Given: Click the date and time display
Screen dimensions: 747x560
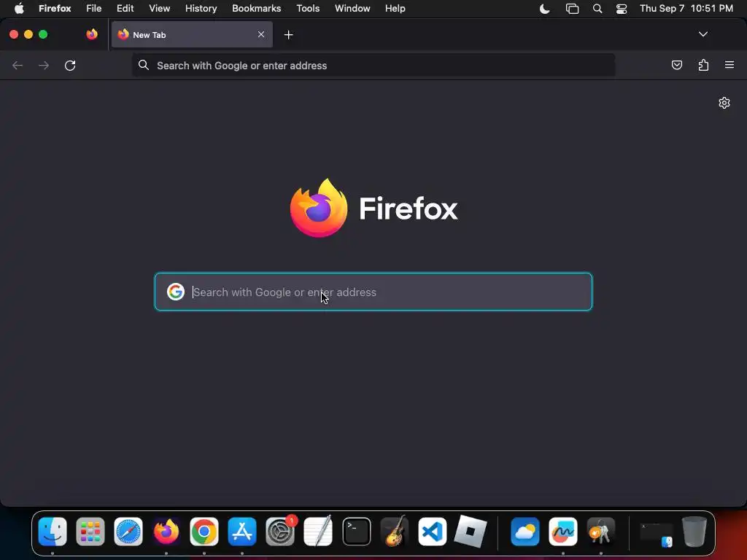Looking at the screenshot, I should 686,9.
